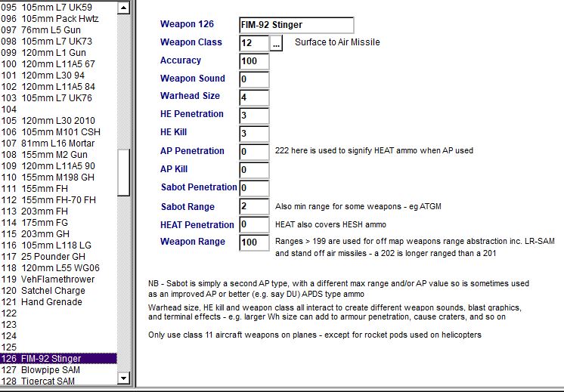Click the AP Penetration value field
Screen dimensions: 564x392
click(254, 153)
